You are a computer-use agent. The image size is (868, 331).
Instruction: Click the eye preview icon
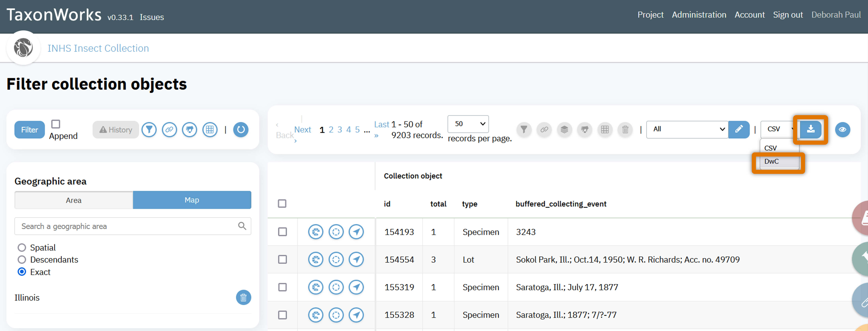coord(842,130)
